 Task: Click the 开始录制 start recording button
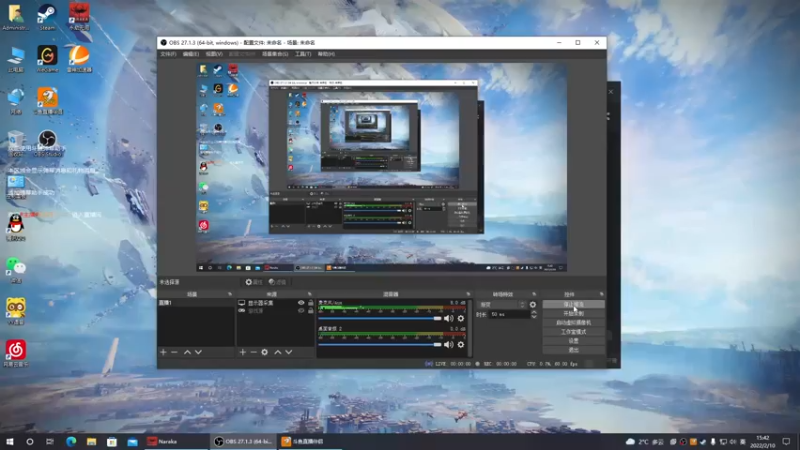tap(573, 313)
